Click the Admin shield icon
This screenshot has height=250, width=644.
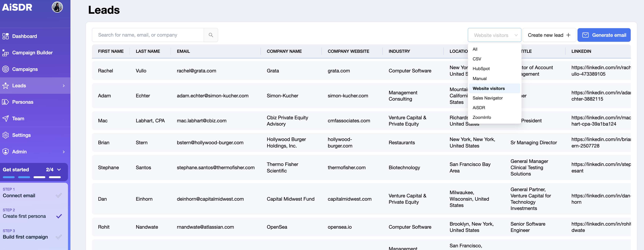6,152
